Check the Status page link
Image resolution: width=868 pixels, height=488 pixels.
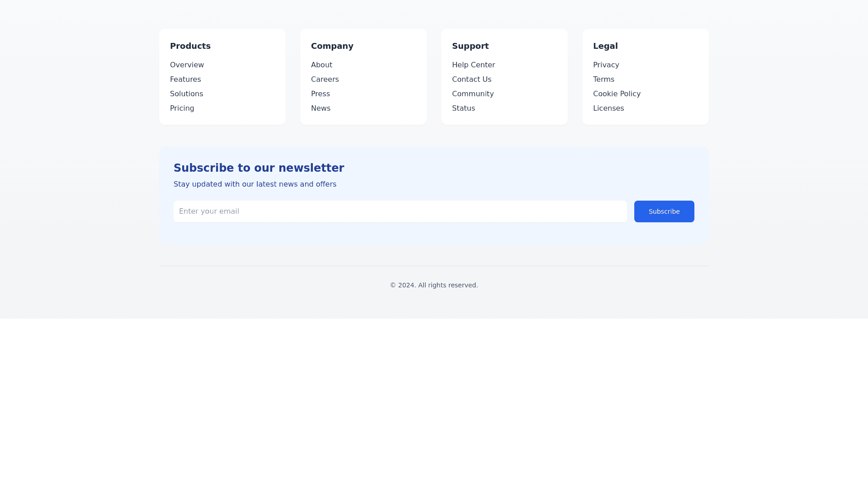coord(463,108)
